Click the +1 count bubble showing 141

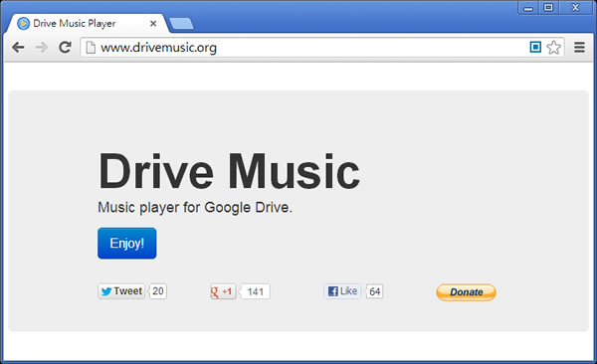pos(255,291)
